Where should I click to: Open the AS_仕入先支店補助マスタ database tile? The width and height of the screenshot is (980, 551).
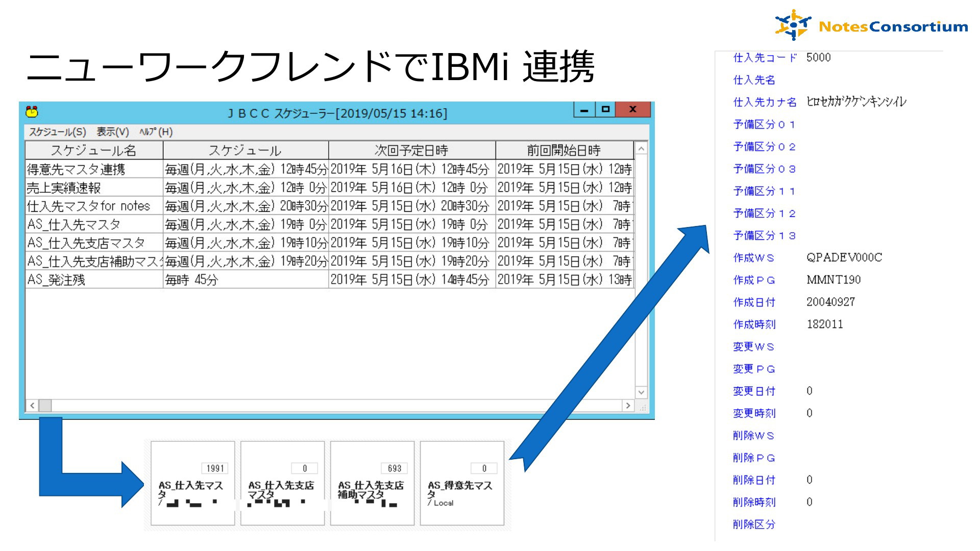[372, 483]
